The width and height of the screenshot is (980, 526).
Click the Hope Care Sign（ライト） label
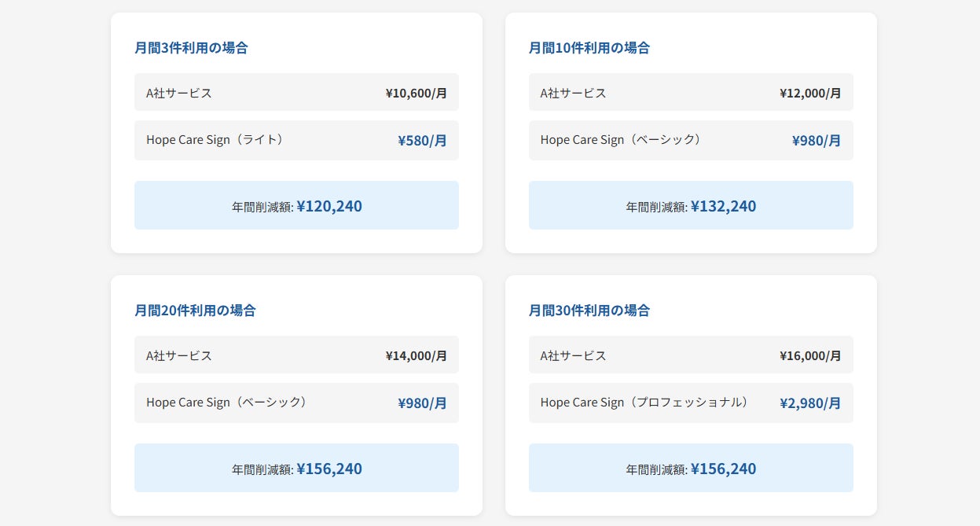click(x=215, y=140)
